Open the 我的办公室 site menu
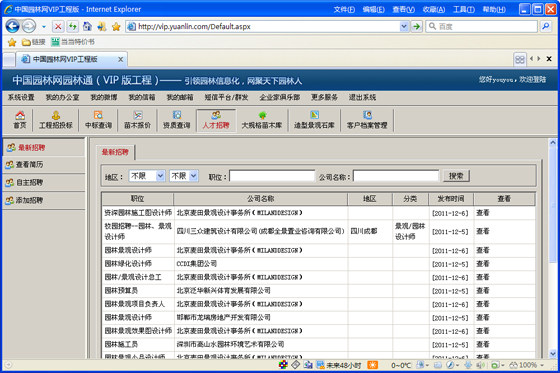 pyautogui.click(x=62, y=97)
